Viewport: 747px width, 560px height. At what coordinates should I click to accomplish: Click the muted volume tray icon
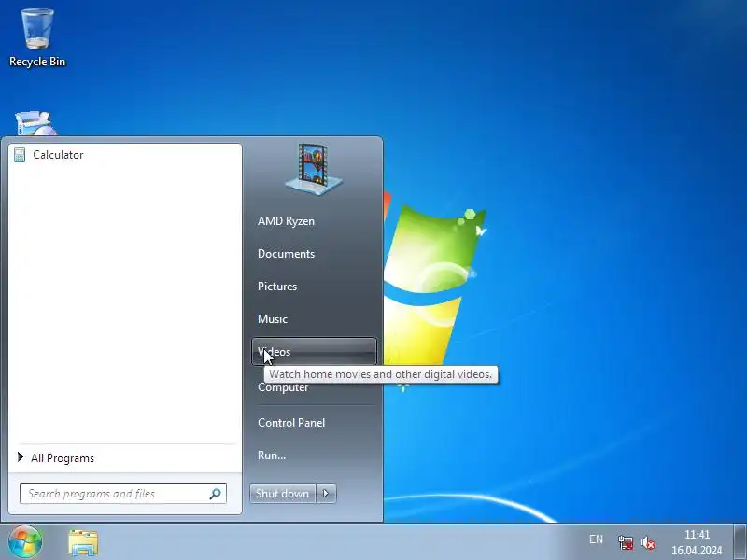(648, 542)
